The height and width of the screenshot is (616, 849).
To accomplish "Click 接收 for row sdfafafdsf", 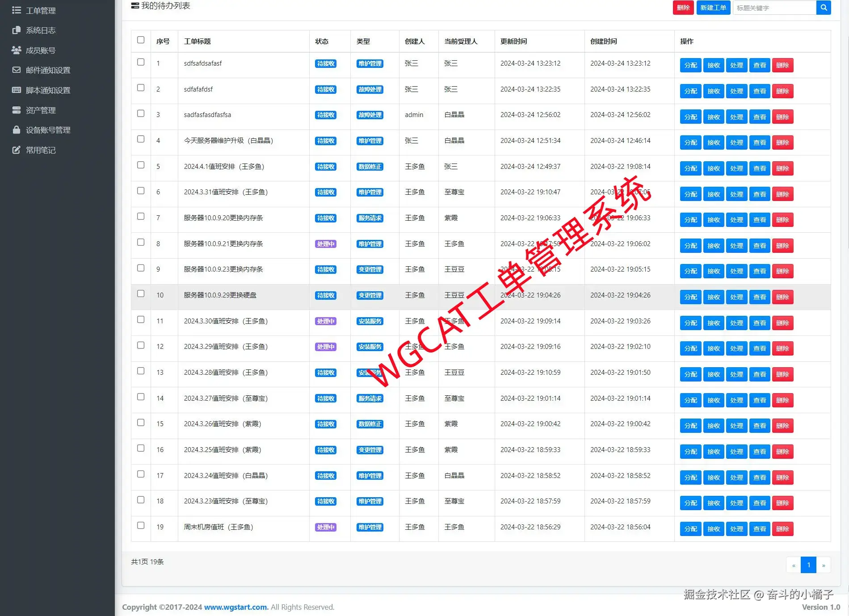I will [714, 91].
